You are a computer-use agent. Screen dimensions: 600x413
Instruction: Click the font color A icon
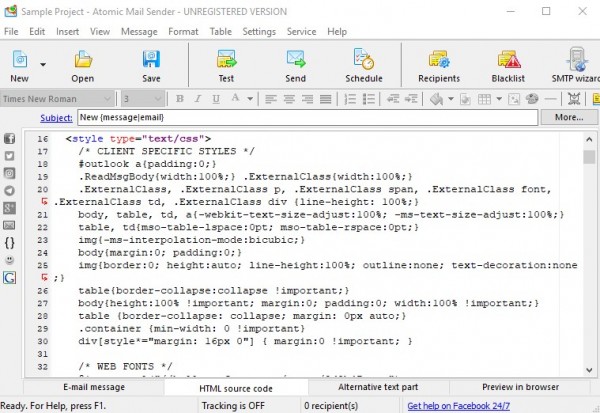[235, 98]
